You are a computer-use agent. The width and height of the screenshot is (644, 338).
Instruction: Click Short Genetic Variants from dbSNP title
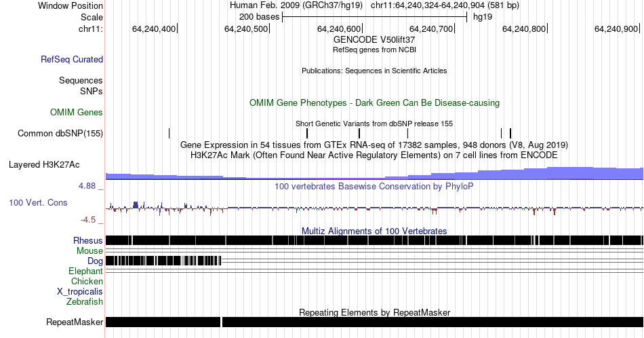tap(374, 124)
